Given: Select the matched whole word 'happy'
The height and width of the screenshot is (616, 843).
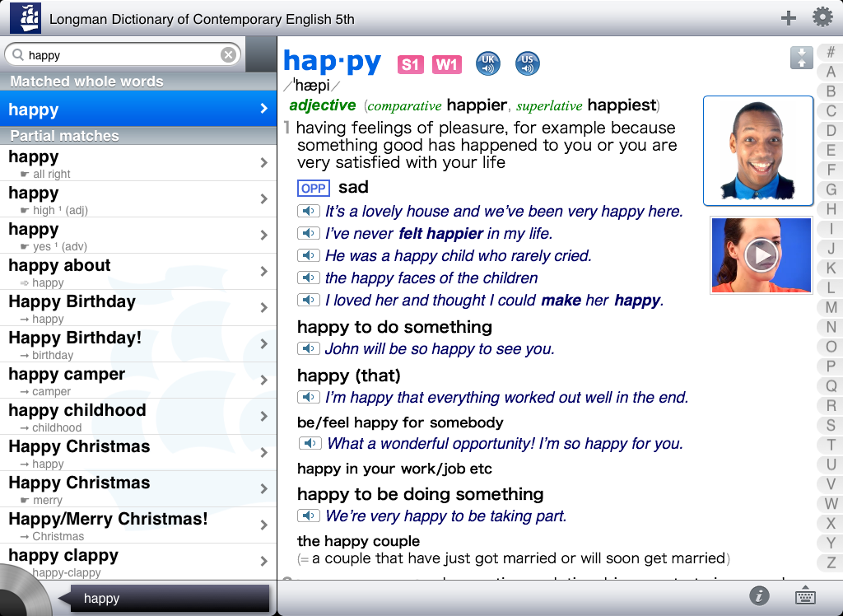Looking at the screenshot, I should point(138,109).
